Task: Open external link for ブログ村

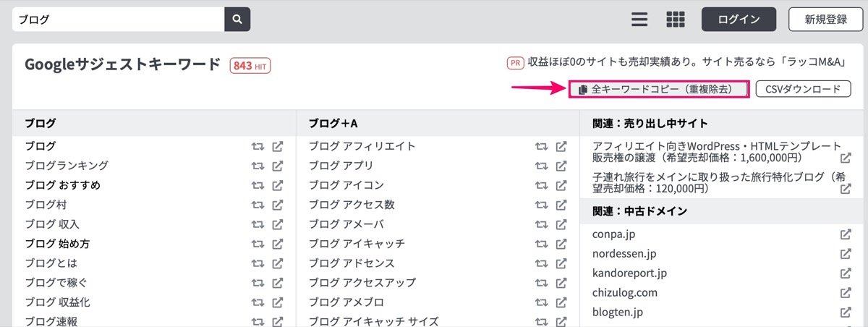Action: point(277,205)
